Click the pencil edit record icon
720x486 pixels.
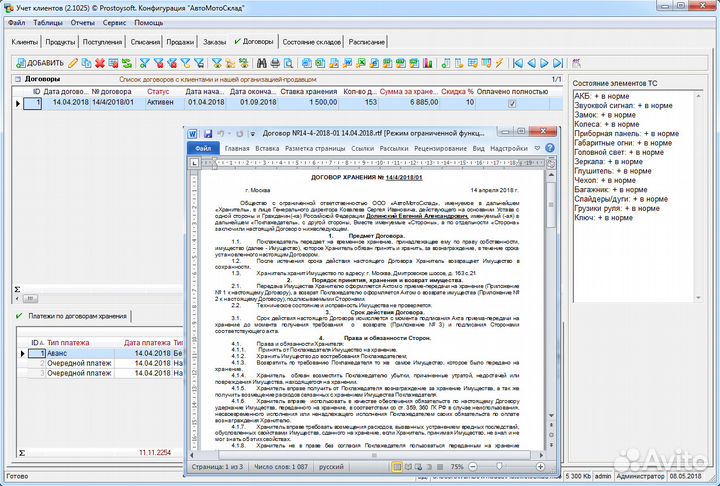73,63
